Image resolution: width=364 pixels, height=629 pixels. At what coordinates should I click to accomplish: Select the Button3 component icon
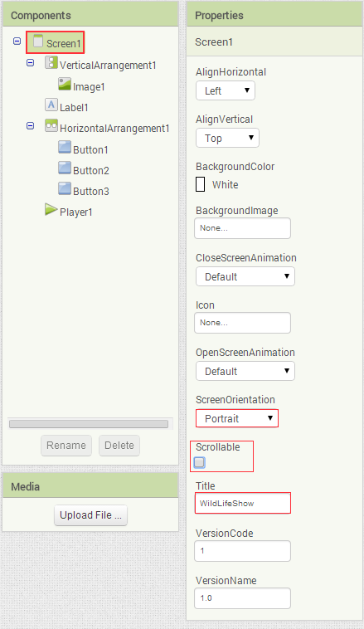(x=65, y=188)
